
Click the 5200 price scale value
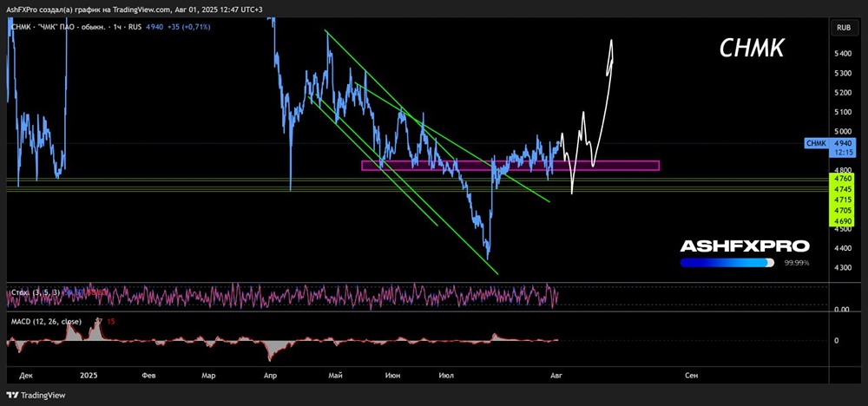(843, 92)
